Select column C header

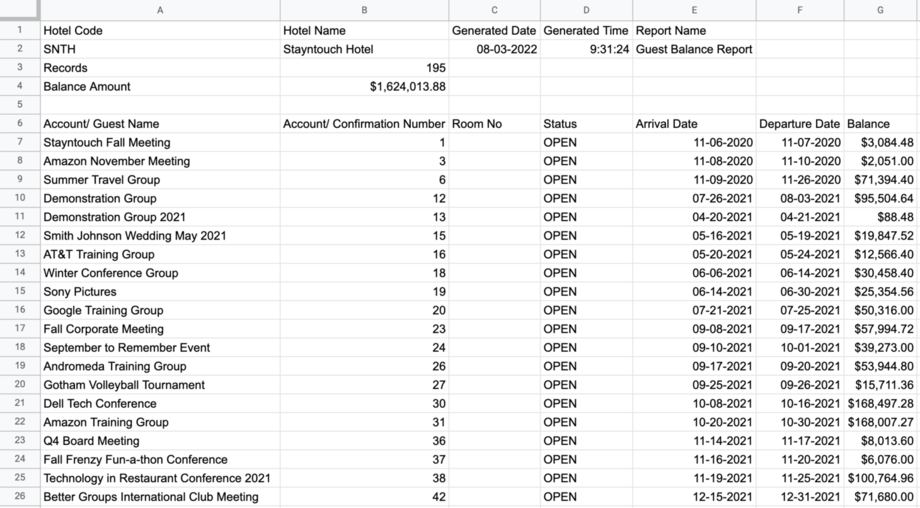(495, 10)
